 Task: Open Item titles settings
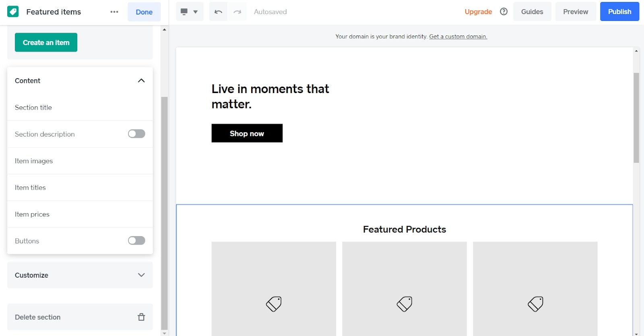tap(80, 187)
